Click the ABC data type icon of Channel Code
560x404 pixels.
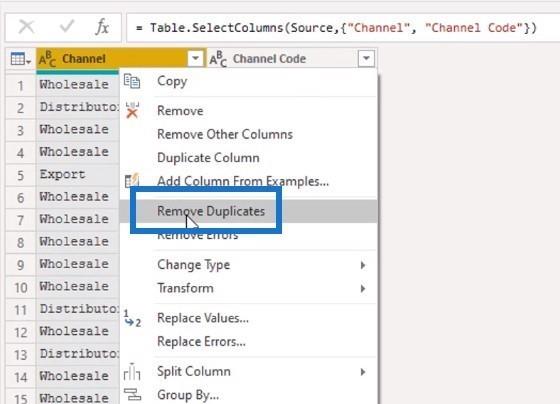[x=218, y=59]
